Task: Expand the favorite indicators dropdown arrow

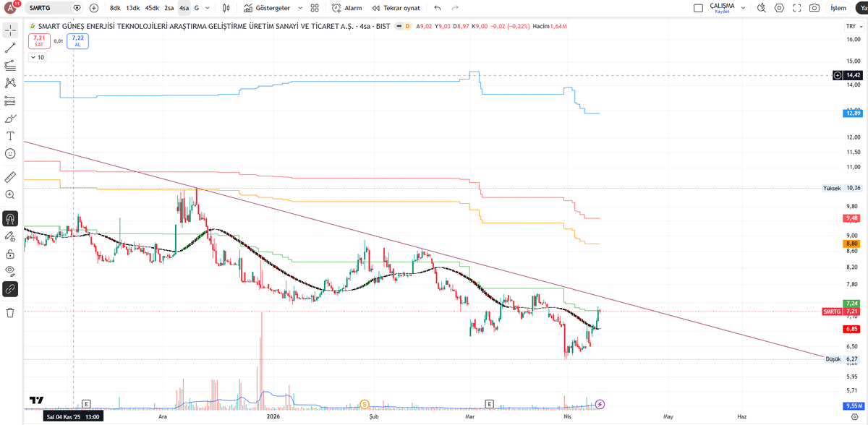Action: click(x=300, y=8)
